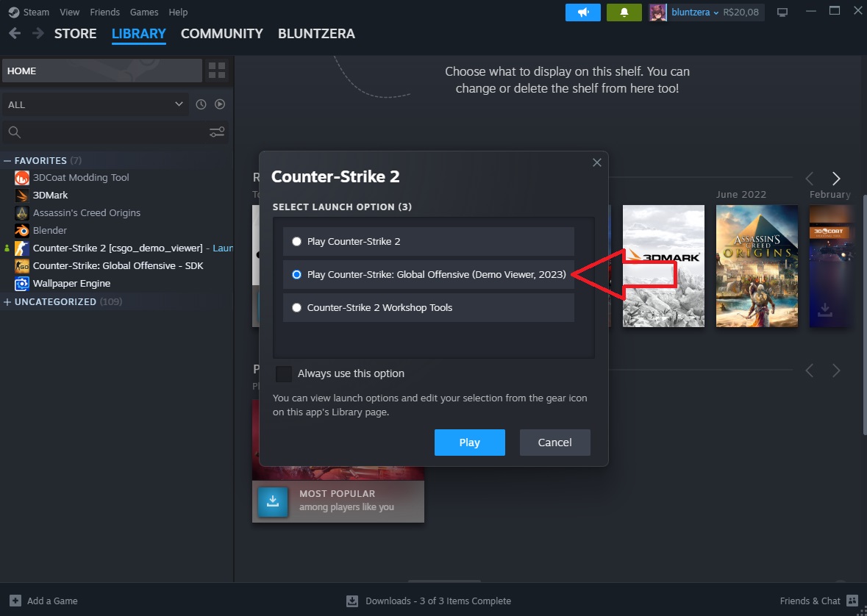Open Friends & Chat

[819, 601]
